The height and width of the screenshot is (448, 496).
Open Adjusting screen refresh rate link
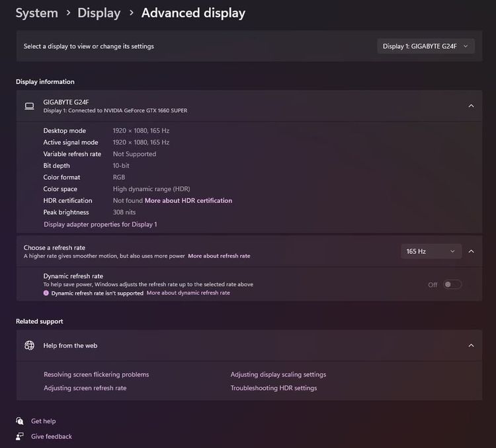click(85, 389)
